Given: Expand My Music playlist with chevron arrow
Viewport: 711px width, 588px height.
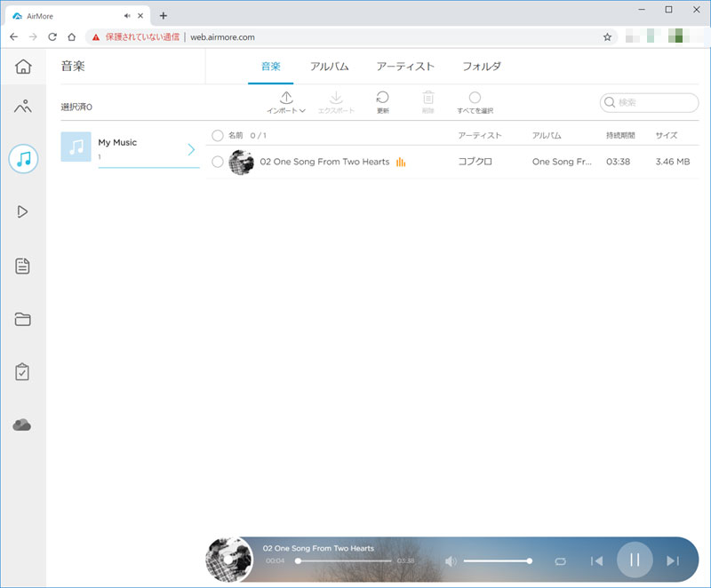Looking at the screenshot, I should pos(190,149).
